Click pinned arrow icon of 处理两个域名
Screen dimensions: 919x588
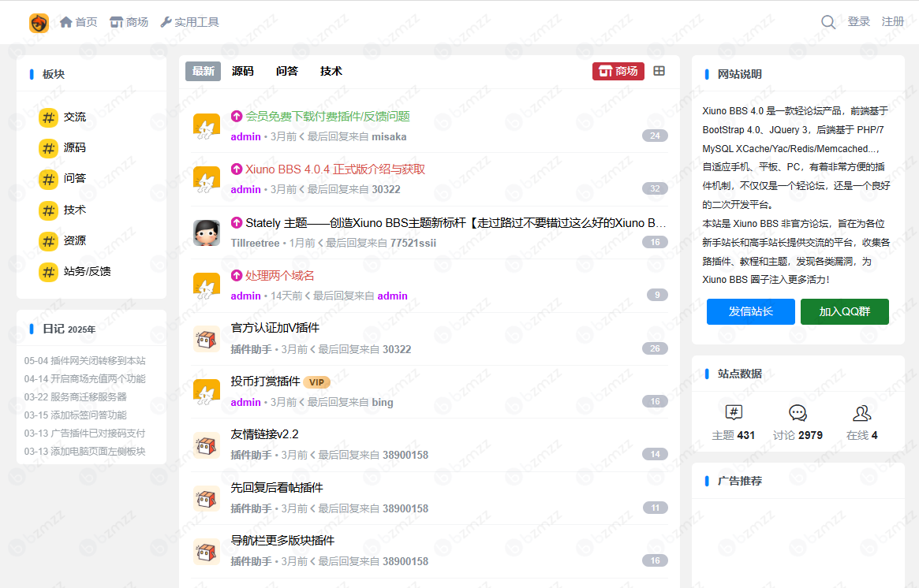pos(237,275)
